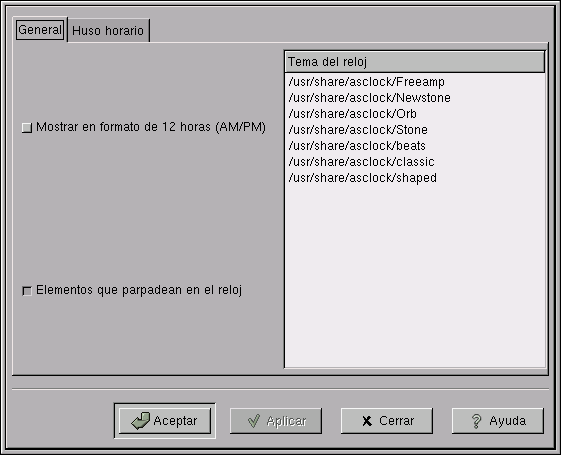Select the Freeamp clock theme

[415, 82]
